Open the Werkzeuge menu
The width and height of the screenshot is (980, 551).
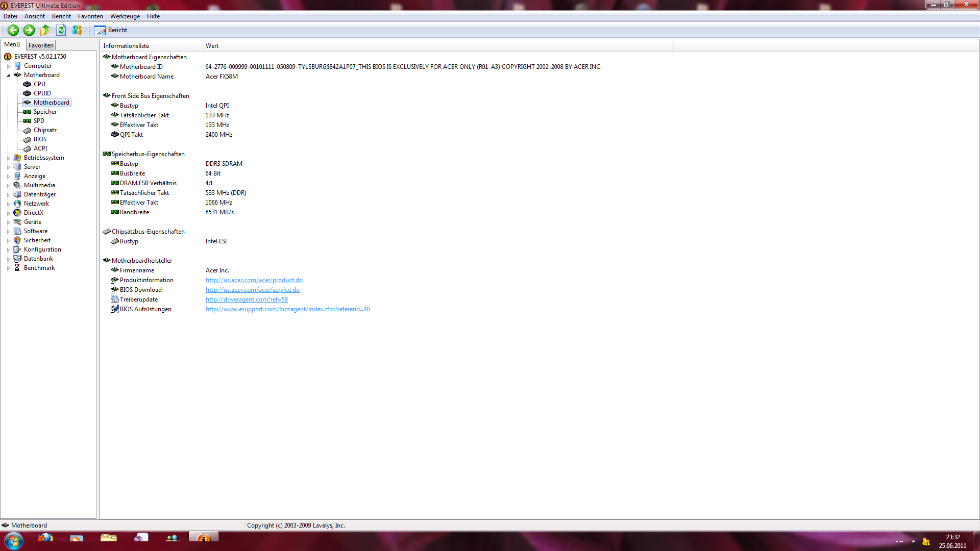coord(125,16)
